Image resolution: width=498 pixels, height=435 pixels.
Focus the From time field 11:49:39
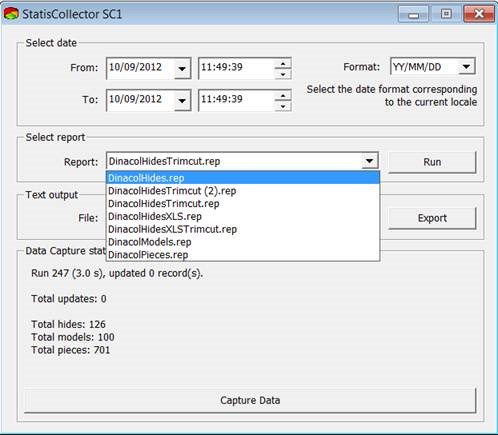pyautogui.click(x=236, y=68)
